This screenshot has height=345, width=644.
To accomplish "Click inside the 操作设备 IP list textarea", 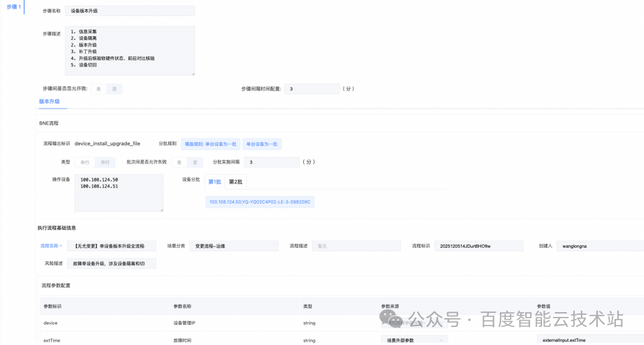I will click(119, 193).
